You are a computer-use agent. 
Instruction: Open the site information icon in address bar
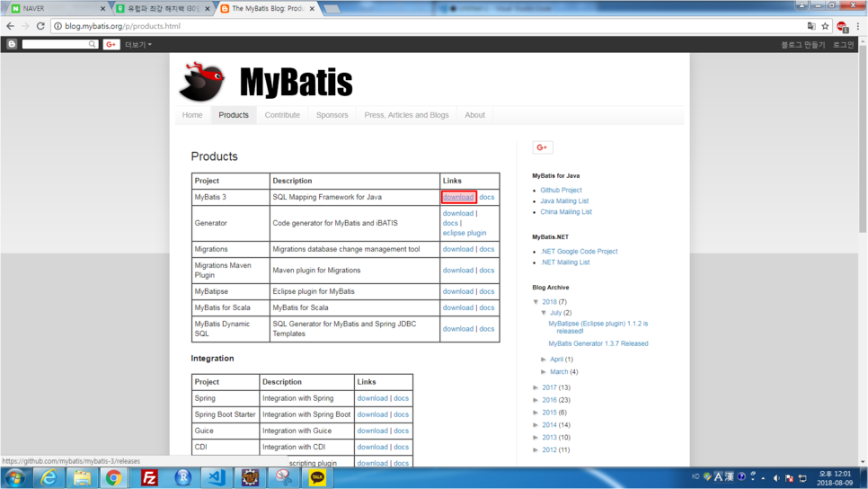point(58,26)
